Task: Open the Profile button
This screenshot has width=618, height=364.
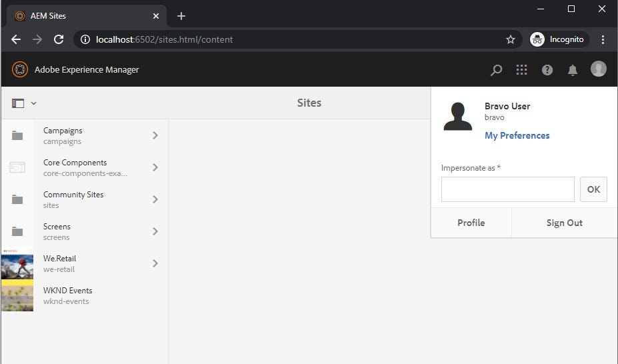Action: (x=471, y=223)
